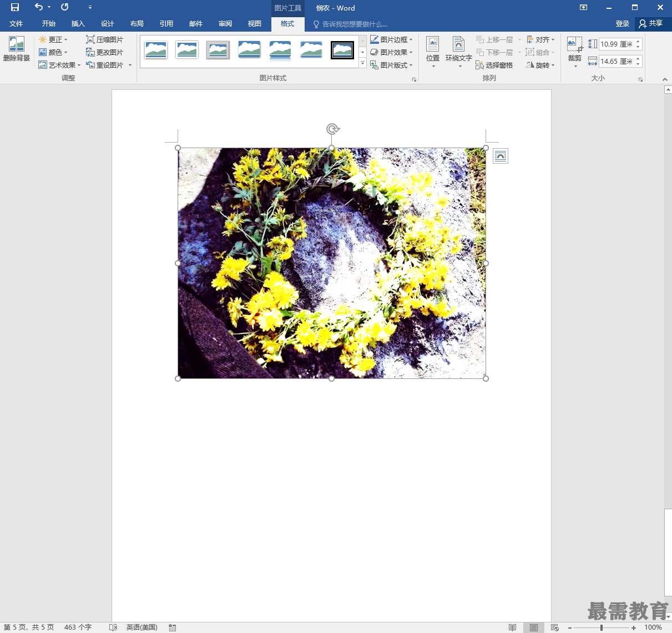Open the Color (颜色) dropdown
The image size is (672, 633).
coord(53,52)
